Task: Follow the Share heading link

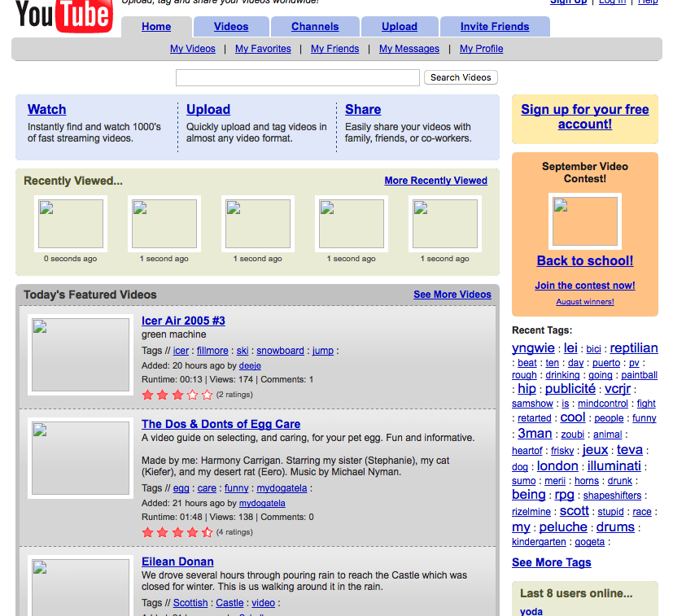Action: tap(363, 110)
